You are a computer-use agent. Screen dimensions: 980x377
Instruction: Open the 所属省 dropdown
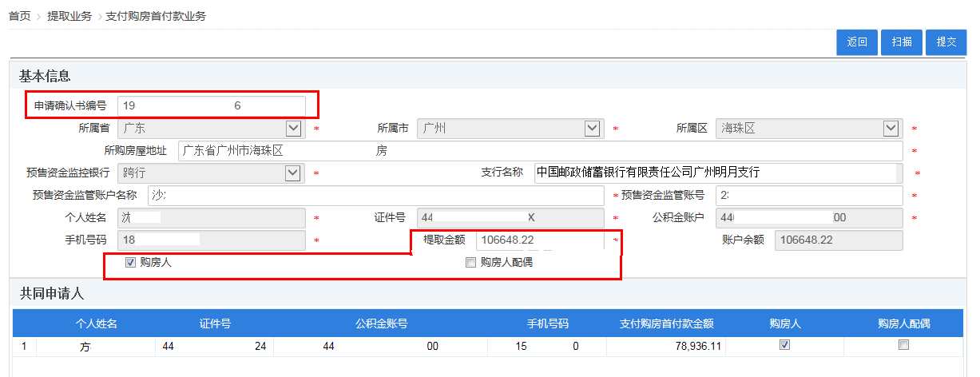tap(211, 128)
